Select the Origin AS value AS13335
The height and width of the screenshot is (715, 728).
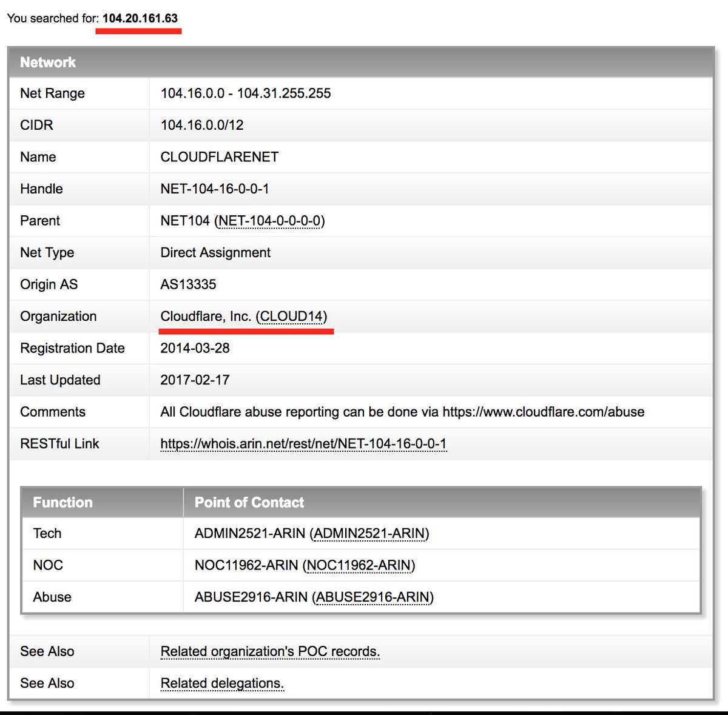(188, 284)
